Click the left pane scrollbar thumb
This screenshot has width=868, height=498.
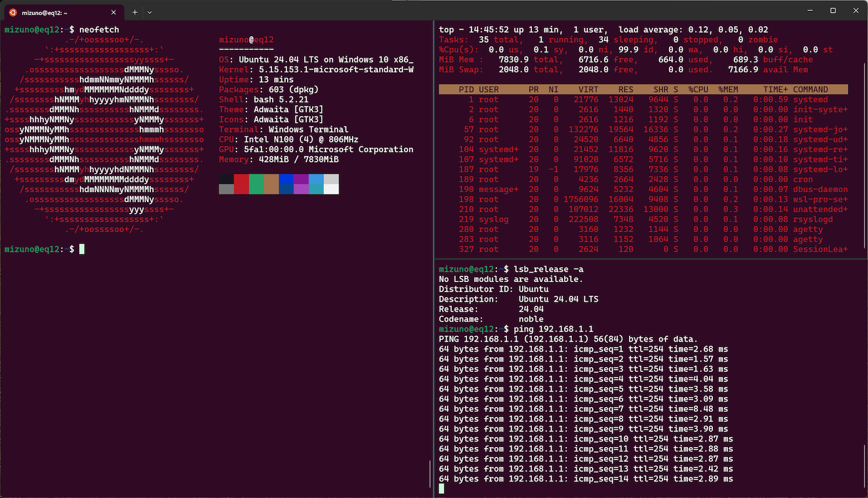(x=430, y=474)
